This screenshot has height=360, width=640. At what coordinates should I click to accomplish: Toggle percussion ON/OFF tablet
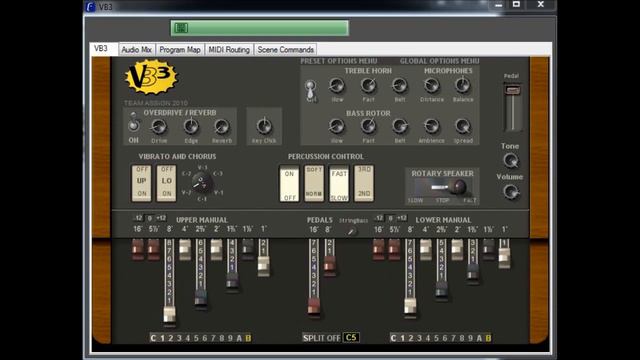[x=289, y=184]
